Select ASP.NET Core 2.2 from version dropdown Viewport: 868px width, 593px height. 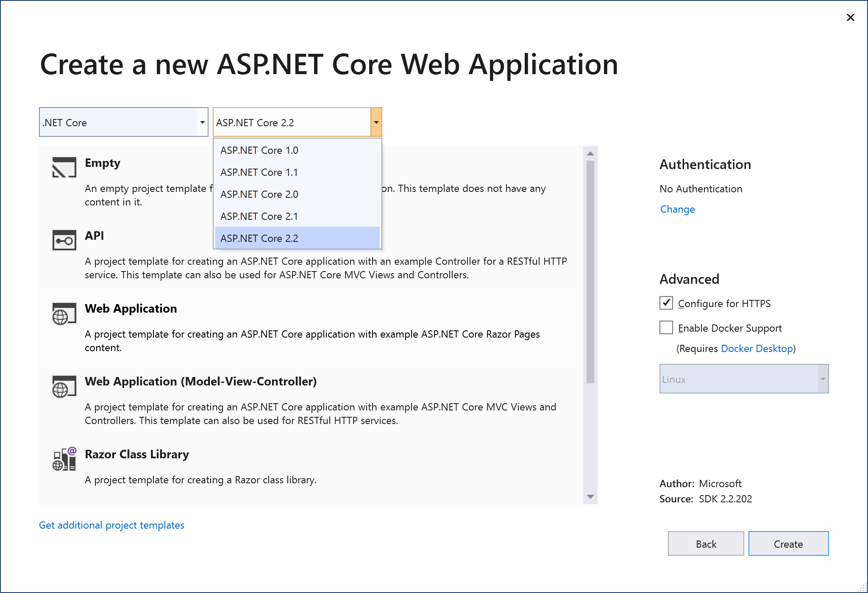[x=295, y=238]
